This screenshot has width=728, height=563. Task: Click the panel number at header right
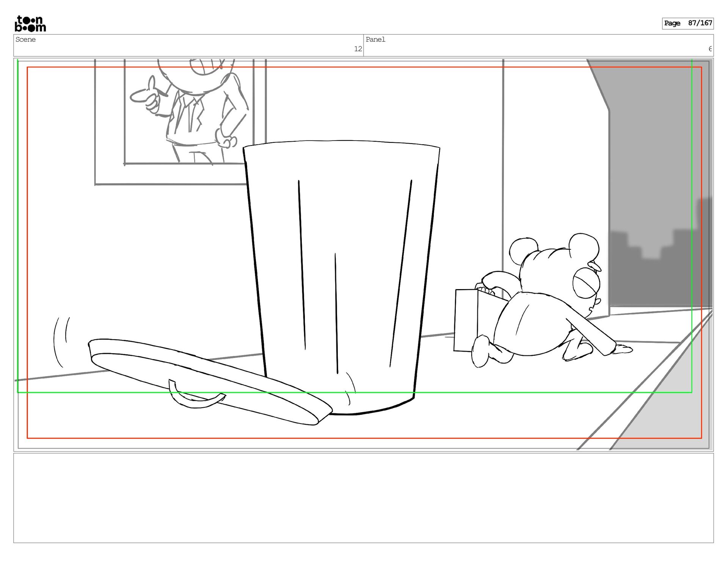[710, 49]
